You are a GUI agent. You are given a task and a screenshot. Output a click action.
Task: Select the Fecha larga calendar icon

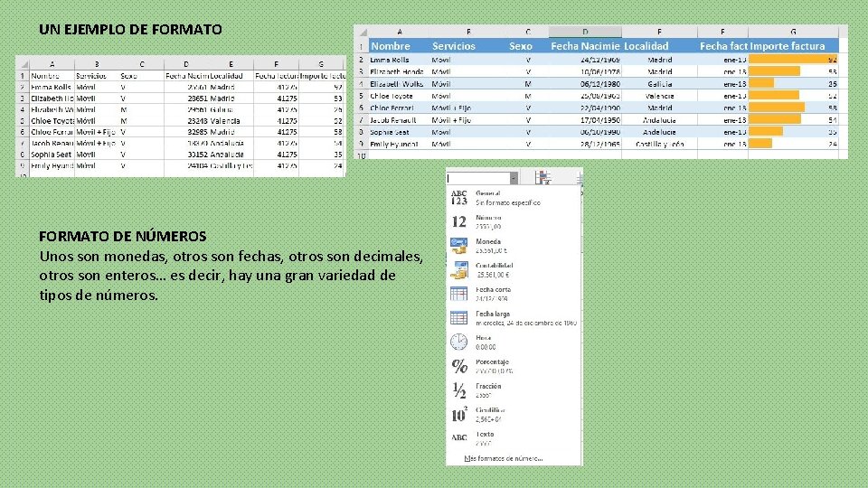(x=459, y=317)
